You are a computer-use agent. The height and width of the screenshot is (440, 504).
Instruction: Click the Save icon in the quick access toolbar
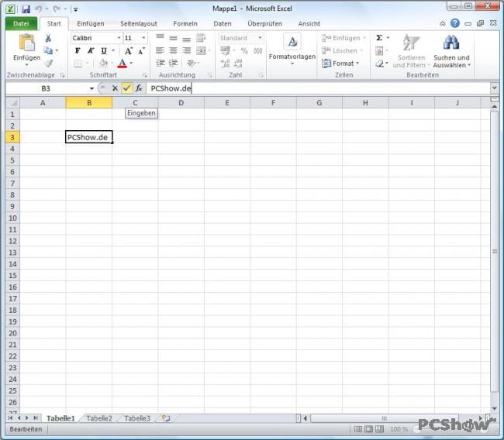click(26, 9)
